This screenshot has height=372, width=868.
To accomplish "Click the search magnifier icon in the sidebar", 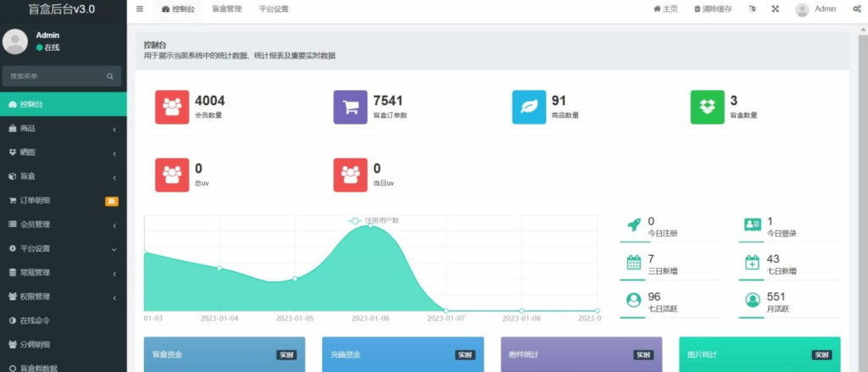I will tap(110, 76).
